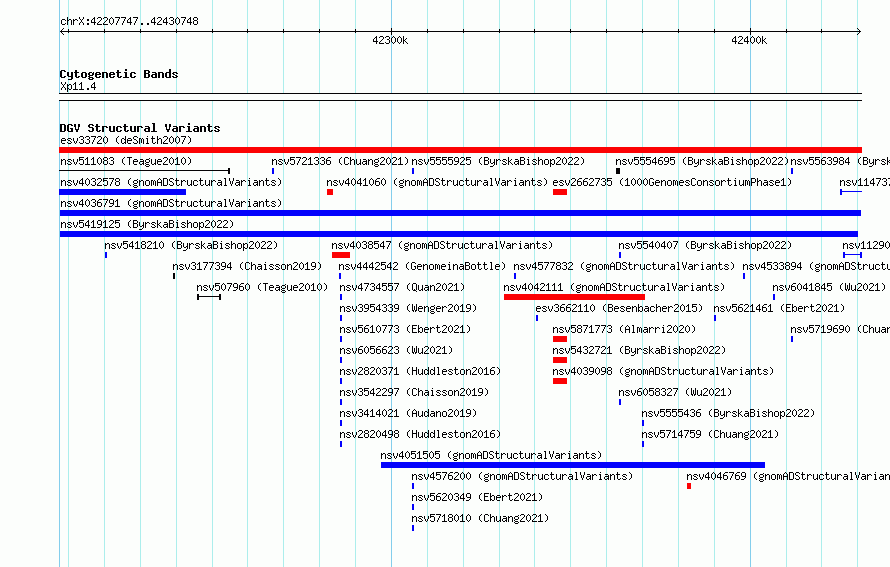This screenshot has width=890, height=567.
Task: Click the chrX:42207747..42430748 coordinate text
Action: [129, 21]
